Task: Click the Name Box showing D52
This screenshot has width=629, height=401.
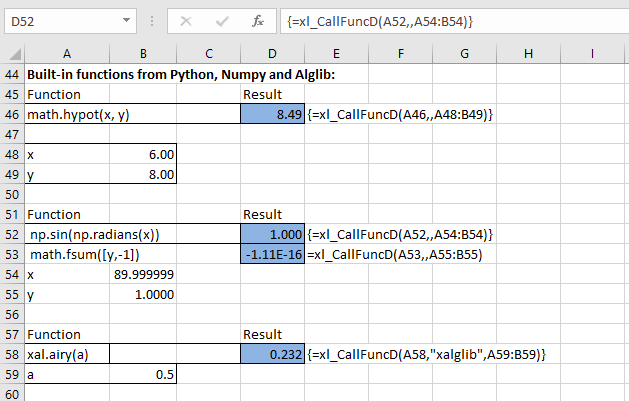Action: (60, 20)
